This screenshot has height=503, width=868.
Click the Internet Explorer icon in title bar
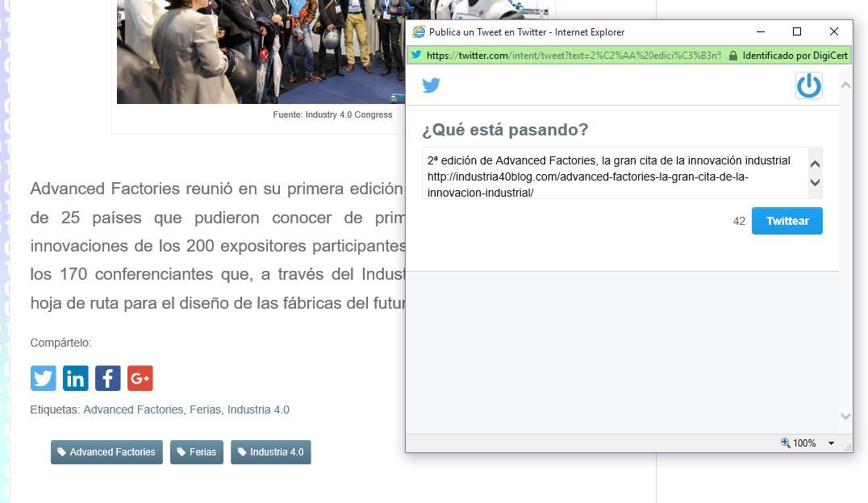[419, 31]
